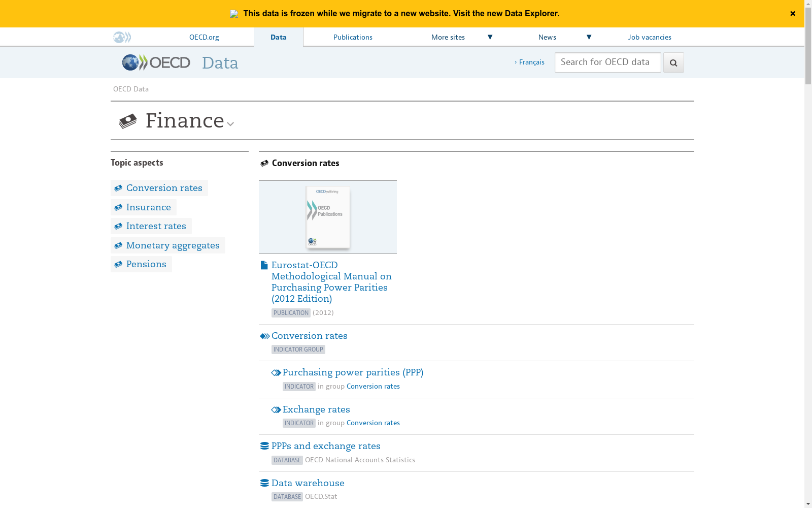
Task: Open the OECD Data breadcrumb
Action: pos(131,89)
